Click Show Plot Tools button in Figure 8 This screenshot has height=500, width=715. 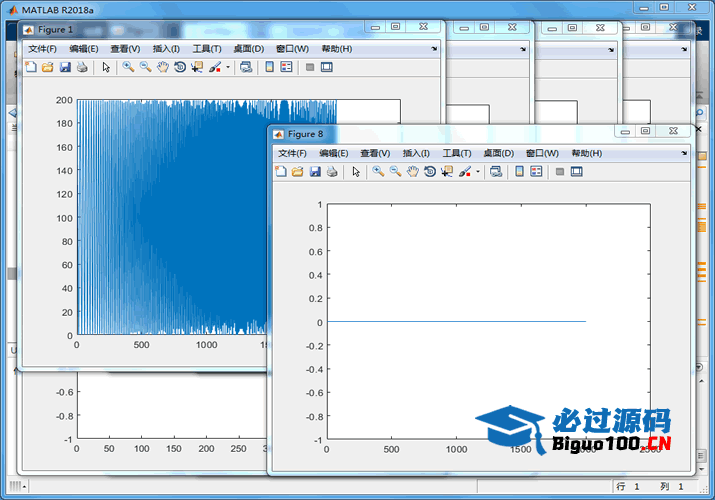click(576, 171)
